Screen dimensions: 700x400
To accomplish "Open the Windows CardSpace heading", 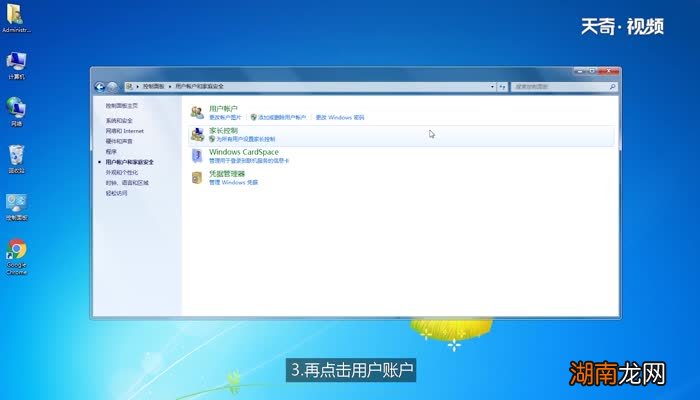I will 244,152.
